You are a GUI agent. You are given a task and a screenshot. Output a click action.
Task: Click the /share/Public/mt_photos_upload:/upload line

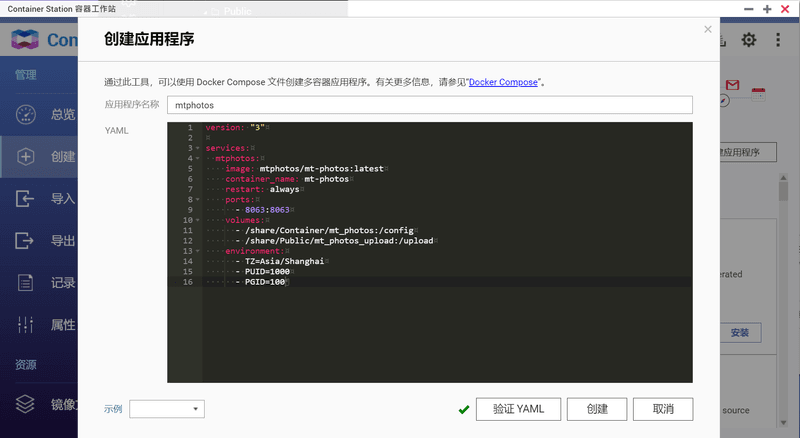[x=339, y=241]
